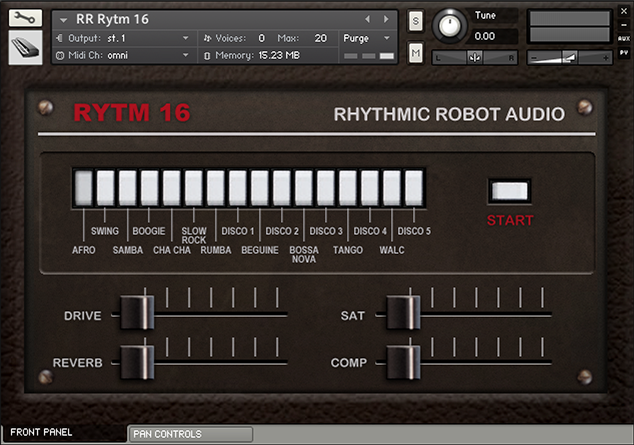This screenshot has width=634, height=445.
Task: Toggle the PV button
Action: pos(624,53)
